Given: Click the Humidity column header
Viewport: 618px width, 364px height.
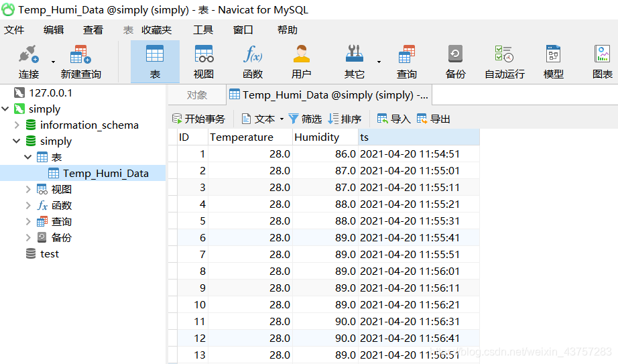Looking at the screenshot, I should (325, 137).
